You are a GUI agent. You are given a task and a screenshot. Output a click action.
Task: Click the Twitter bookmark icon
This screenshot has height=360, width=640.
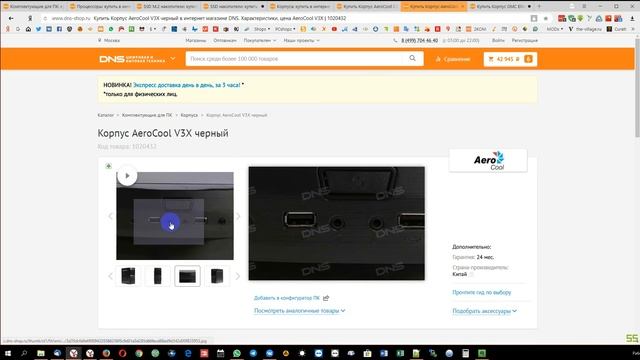38,29
